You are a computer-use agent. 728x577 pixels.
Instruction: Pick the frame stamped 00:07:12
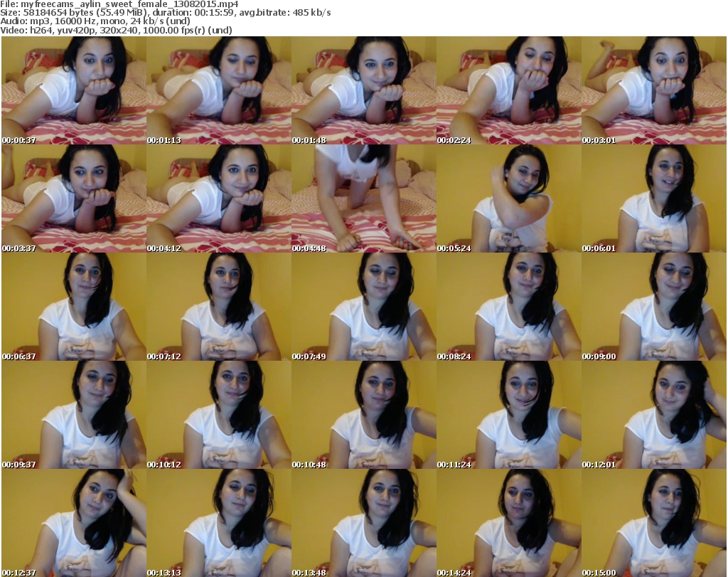click(x=219, y=307)
